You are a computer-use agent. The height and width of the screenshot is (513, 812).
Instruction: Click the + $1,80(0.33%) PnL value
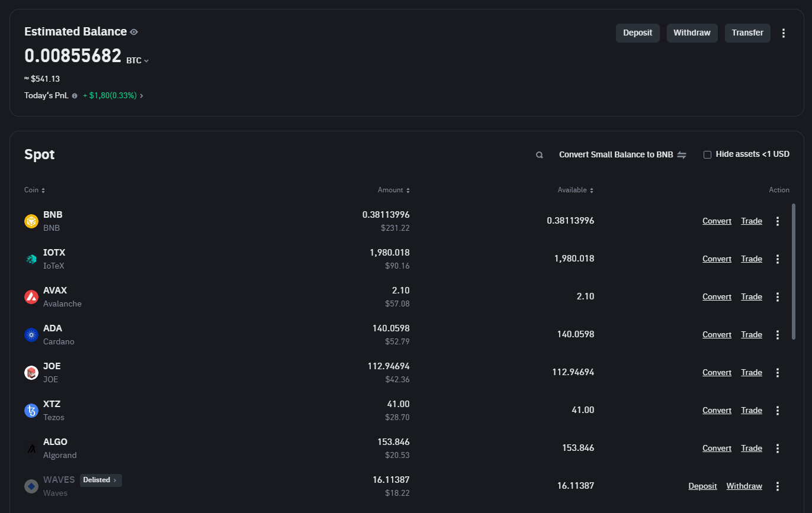(x=110, y=95)
